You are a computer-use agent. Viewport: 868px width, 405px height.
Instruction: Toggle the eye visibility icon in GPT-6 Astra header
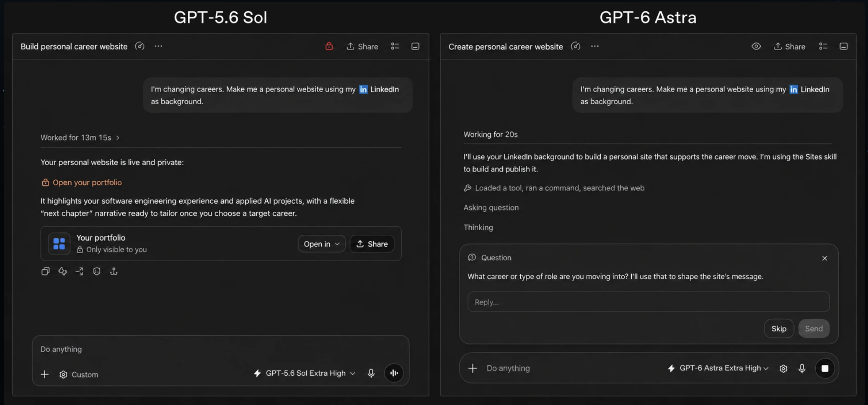coord(756,46)
